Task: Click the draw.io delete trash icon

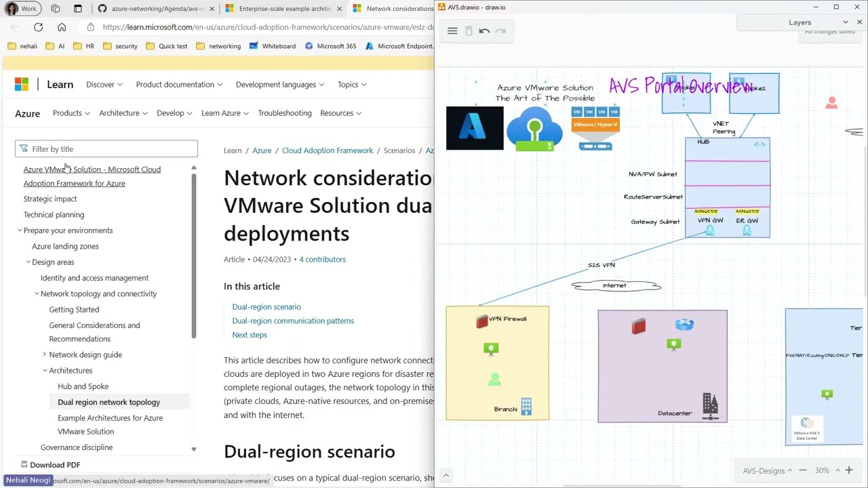Action: (469, 31)
